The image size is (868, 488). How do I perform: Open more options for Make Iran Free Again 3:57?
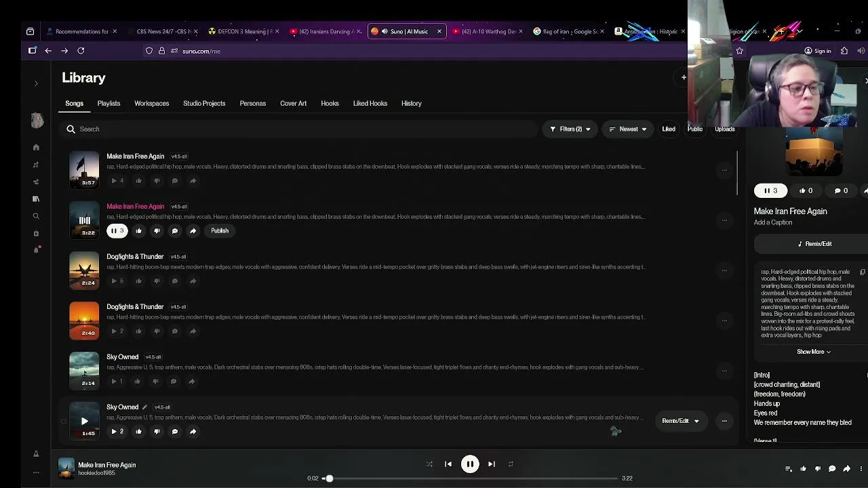(x=724, y=170)
